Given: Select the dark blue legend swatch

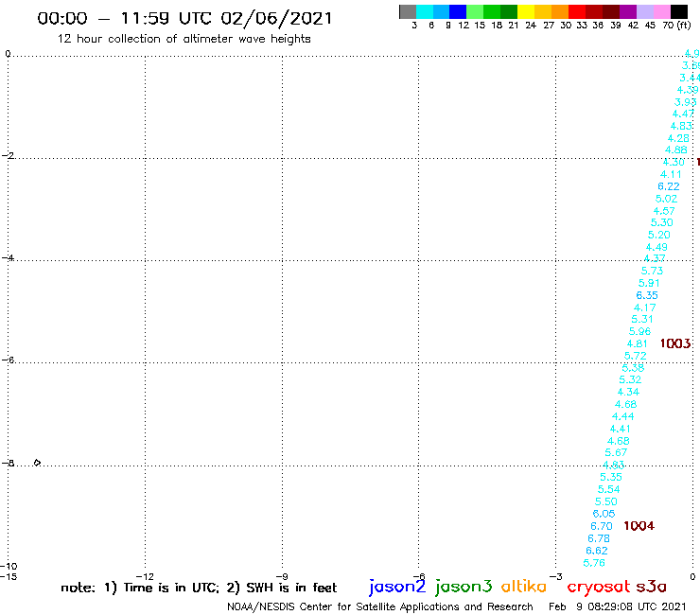Looking at the screenshot, I should tap(458, 11).
